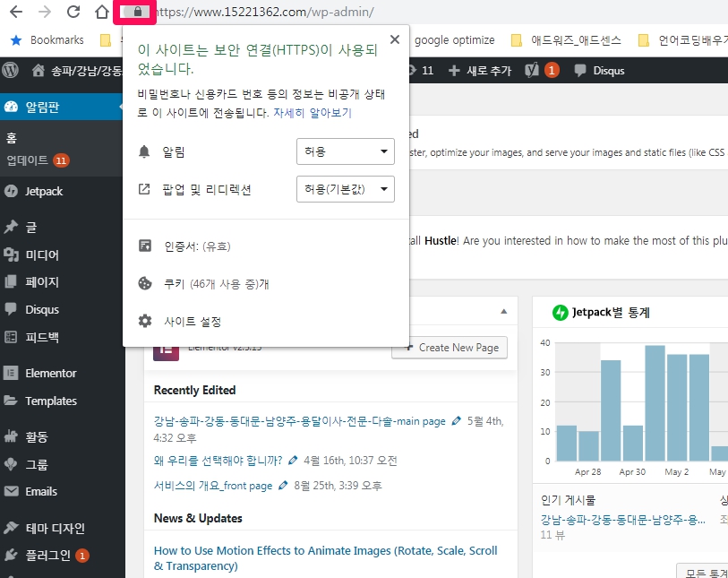This screenshot has width=728, height=578.
Task: Open the 알림 permission dropdown
Action: tap(345, 151)
